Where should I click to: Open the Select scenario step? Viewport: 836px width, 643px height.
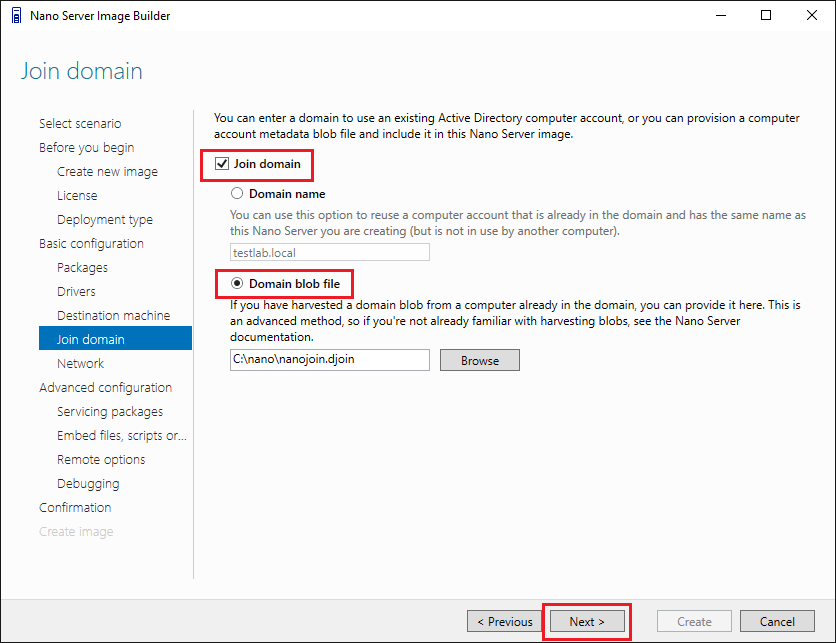(x=80, y=124)
